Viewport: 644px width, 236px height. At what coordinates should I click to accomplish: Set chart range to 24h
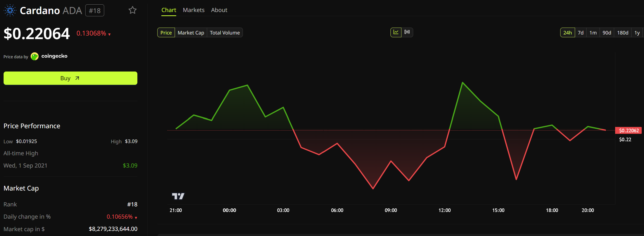(567, 33)
